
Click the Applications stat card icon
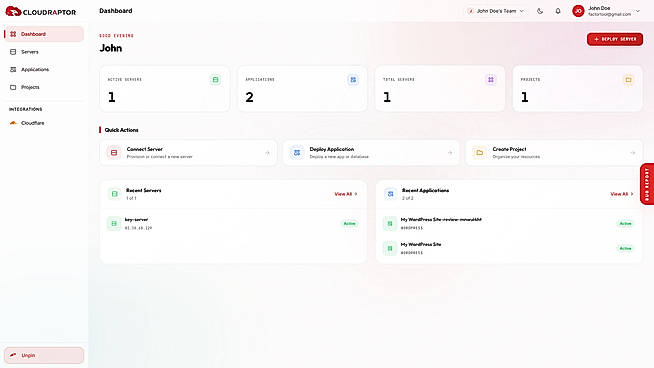click(x=353, y=80)
